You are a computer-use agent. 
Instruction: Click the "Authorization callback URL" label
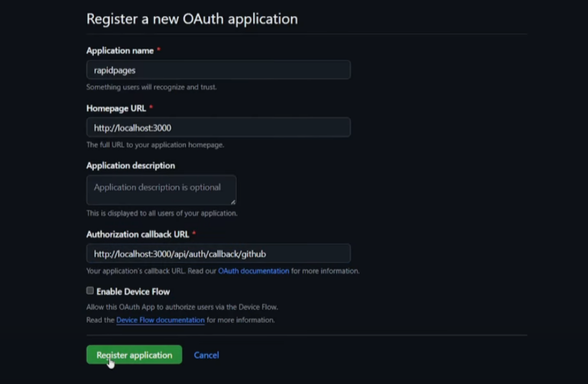point(138,234)
